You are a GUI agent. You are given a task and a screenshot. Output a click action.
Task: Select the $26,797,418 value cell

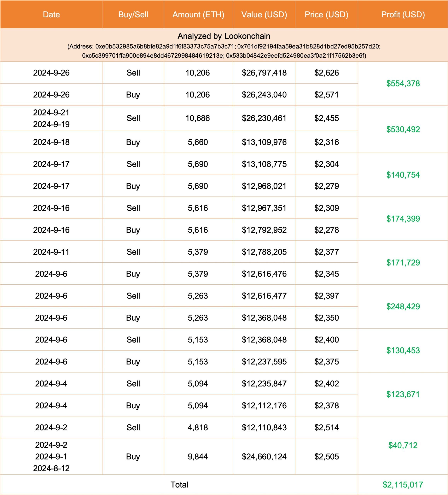tap(264, 73)
